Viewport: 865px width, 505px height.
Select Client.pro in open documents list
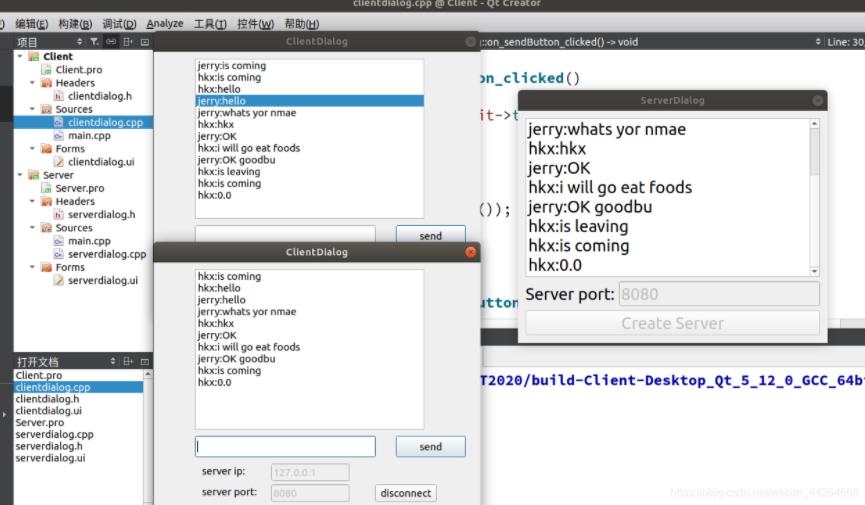(x=39, y=375)
